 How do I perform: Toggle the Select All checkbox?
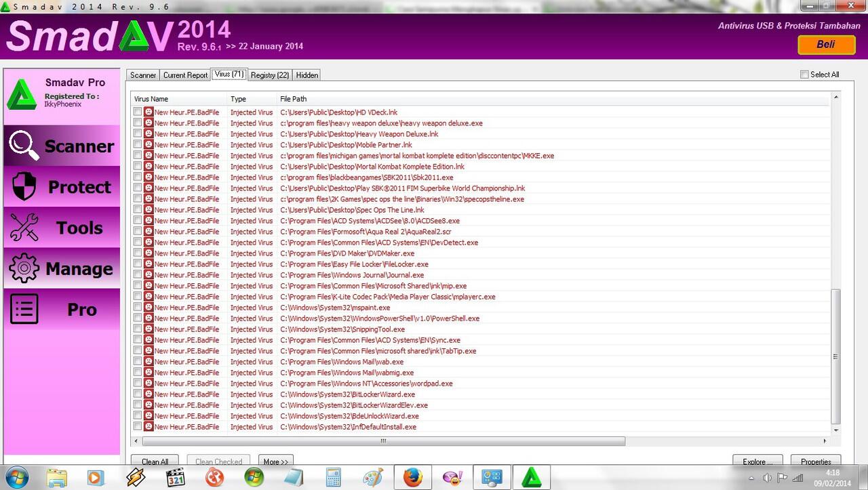pyautogui.click(x=804, y=75)
